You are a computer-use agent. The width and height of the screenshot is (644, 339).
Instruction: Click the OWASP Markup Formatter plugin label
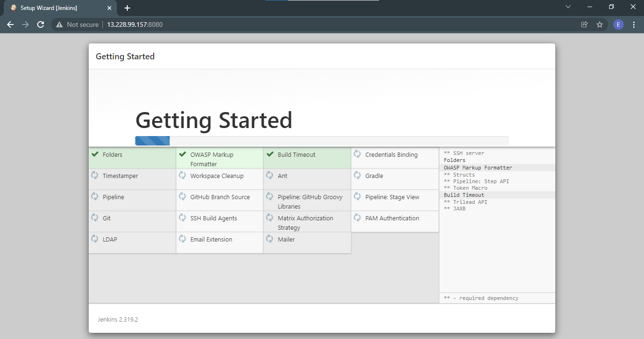[x=212, y=159]
